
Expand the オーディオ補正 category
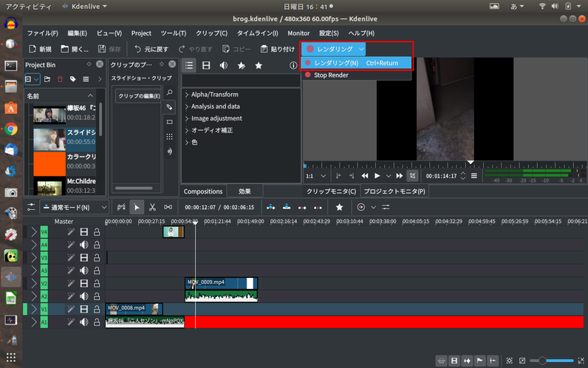point(187,131)
